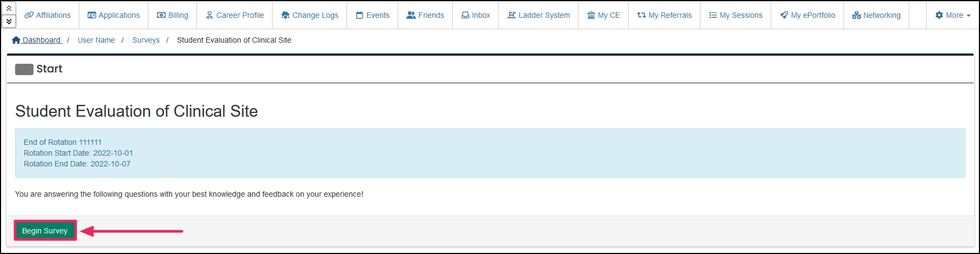Click the Change Logs cloud icon
The height and width of the screenshot is (254, 980).
285,15
